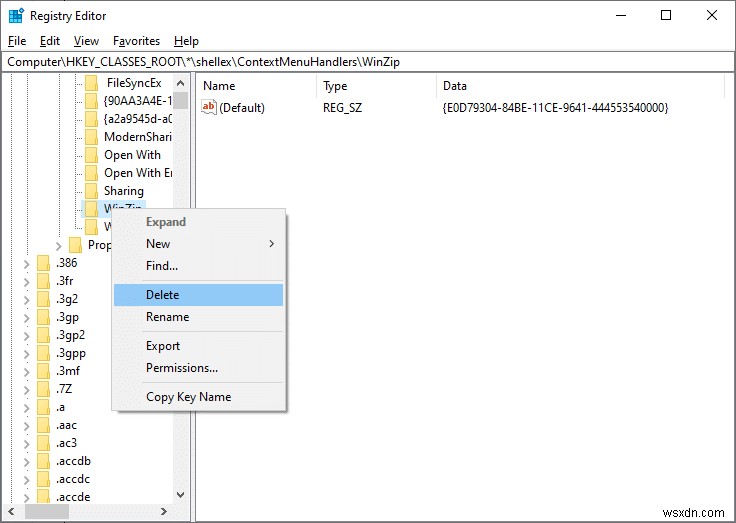This screenshot has height=523, width=736.
Task: Click the (Default) string value icon
Action: tap(209, 107)
